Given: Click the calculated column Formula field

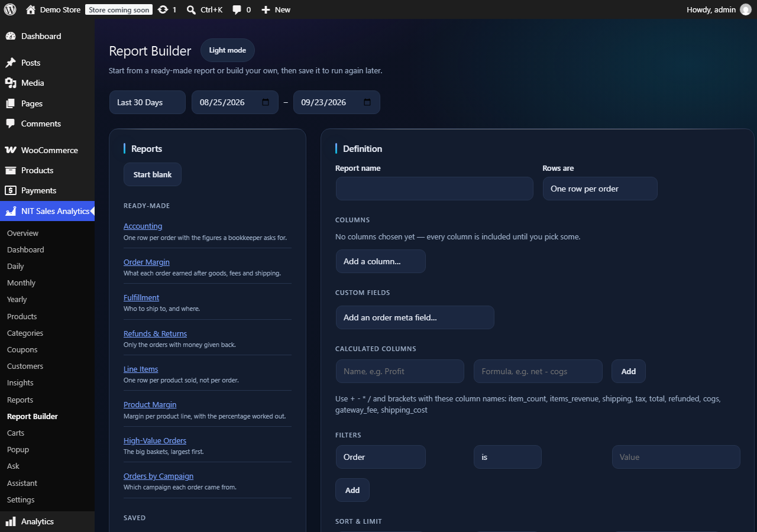Looking at the screenshot, I should [538, 371].
